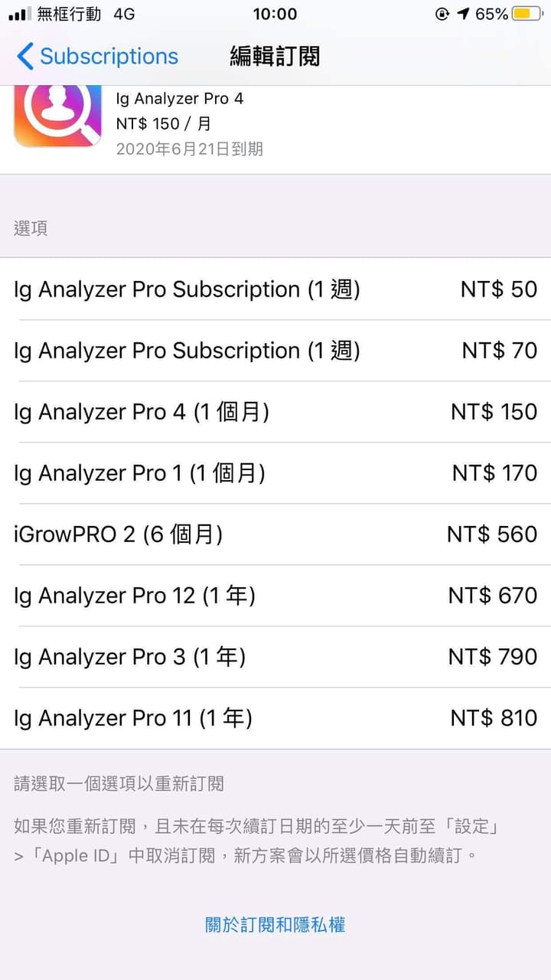Screen dimensions: 551x980
Task: Select Ig Analyzer Pro Subscription NT$ 50 option
Action: (275, 289)
